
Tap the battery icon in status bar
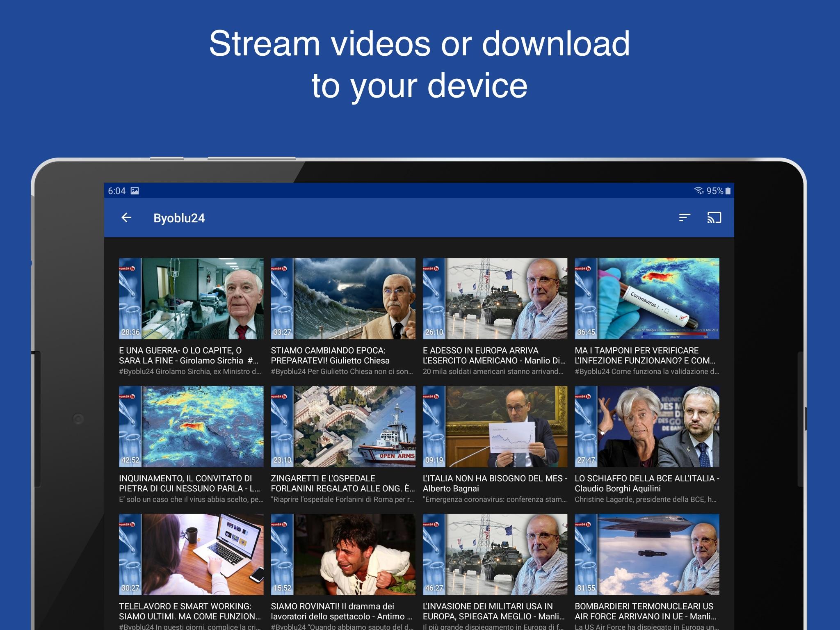pos(728,191)
